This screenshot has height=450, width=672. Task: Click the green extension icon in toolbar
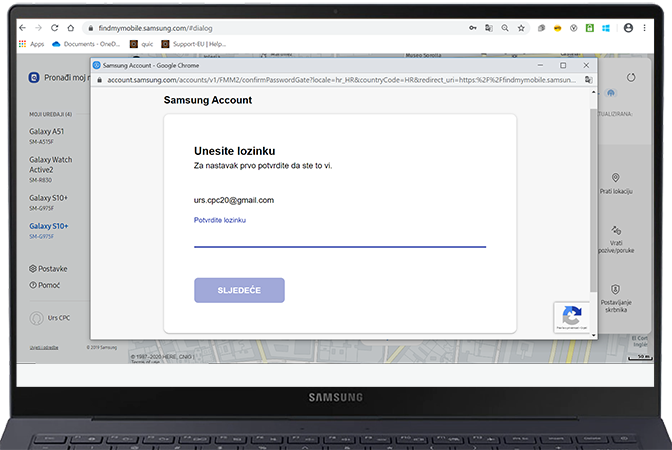[x=590, y=28]
